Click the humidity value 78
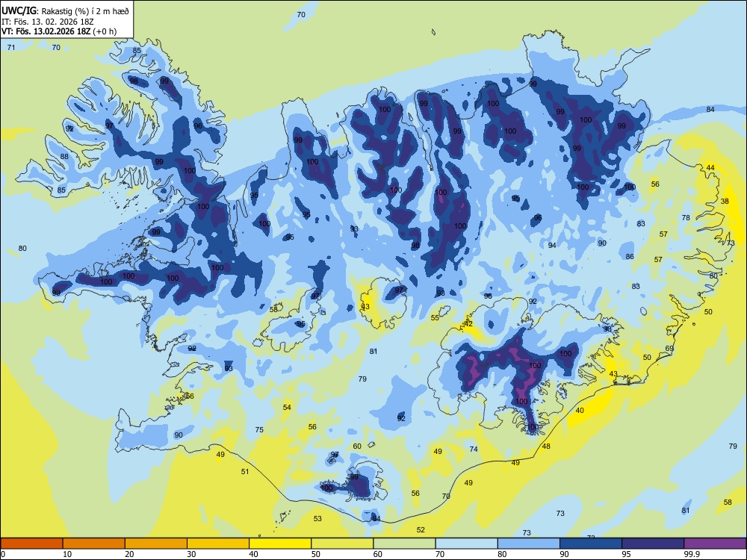 click(686, 217)
